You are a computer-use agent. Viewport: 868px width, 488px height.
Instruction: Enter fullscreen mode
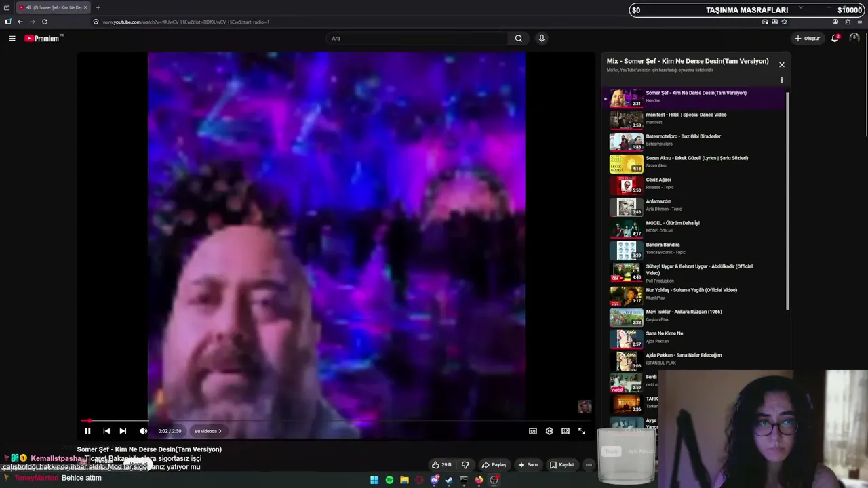tap(582, 431)
